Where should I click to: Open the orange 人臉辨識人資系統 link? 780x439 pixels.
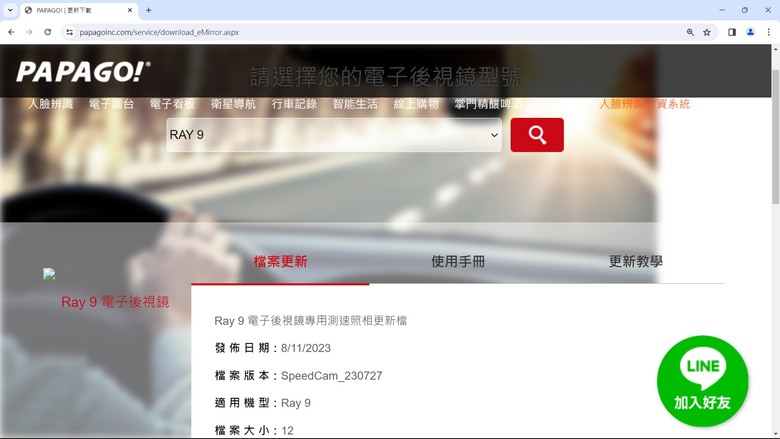(x=645, y=104)
